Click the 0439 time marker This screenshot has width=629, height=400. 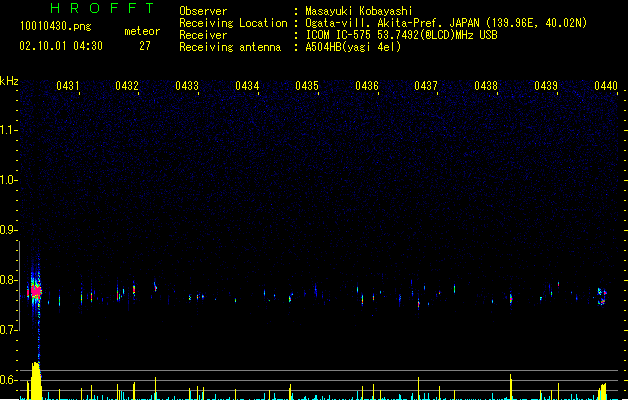click(546, 86)
